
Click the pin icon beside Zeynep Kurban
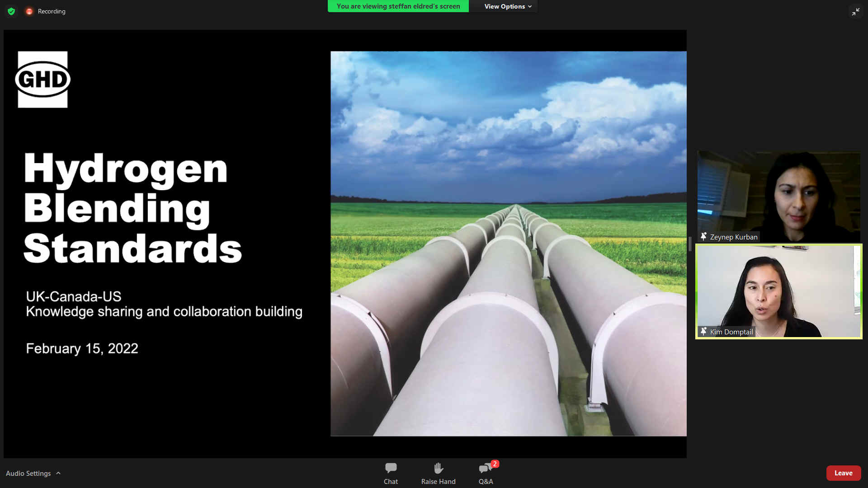click(x=703, y=236)
